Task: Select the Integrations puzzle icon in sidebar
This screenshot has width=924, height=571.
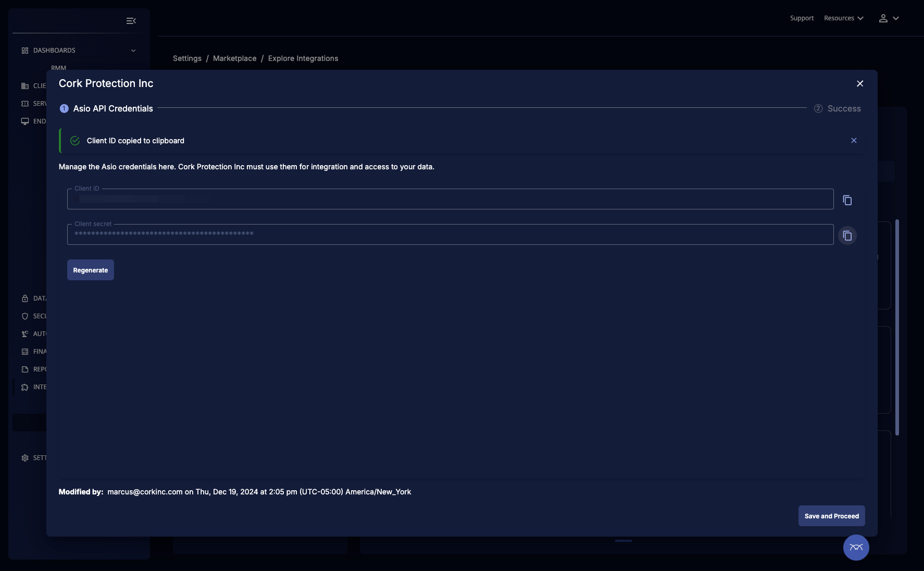Action: pyautogui.click(x=25, y=387)
